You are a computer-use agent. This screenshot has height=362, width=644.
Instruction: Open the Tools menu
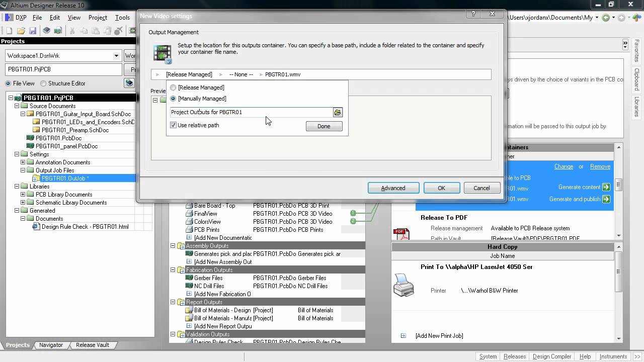(x=122, y=18)
